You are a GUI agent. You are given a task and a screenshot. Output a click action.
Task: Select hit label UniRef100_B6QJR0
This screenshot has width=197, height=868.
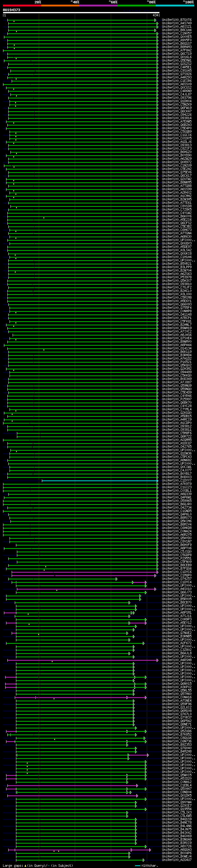pos(177,504)
